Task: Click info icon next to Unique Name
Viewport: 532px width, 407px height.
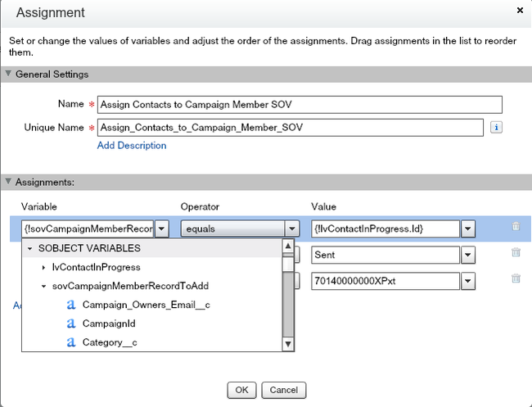Action: click(495, 127)
